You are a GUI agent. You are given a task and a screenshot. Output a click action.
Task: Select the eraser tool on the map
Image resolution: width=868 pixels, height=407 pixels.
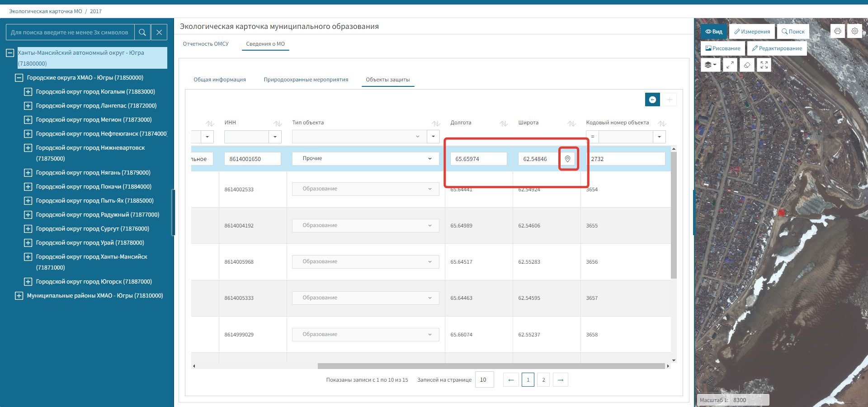747,65
